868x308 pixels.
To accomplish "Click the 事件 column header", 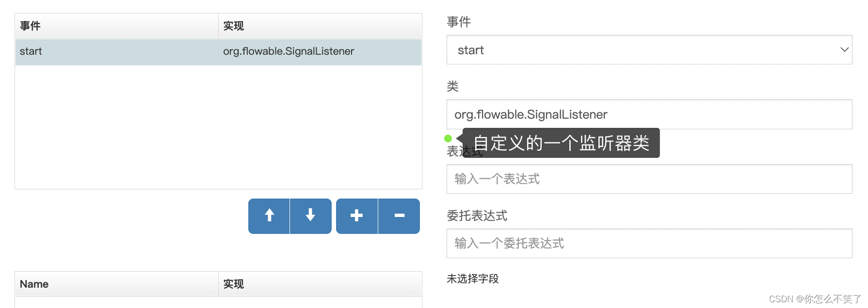I will pyautogui.click(x=30, y=26).
